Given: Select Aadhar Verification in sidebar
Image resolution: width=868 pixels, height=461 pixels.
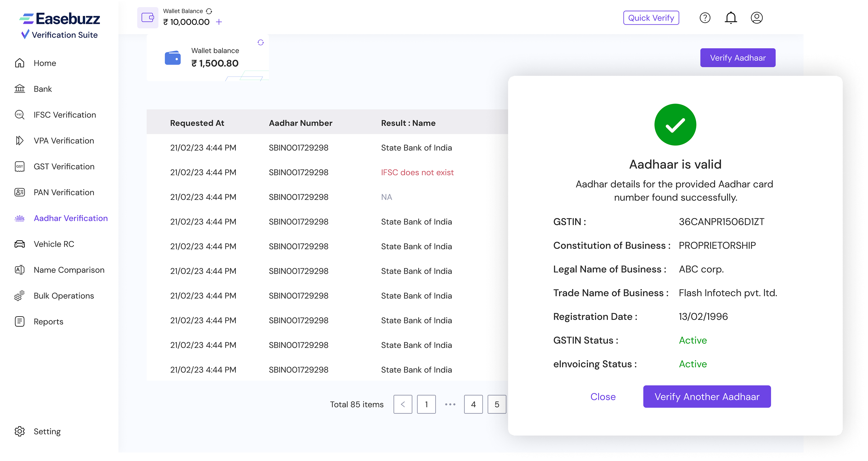Looking at the screenshot, I should tap(70, 218).
